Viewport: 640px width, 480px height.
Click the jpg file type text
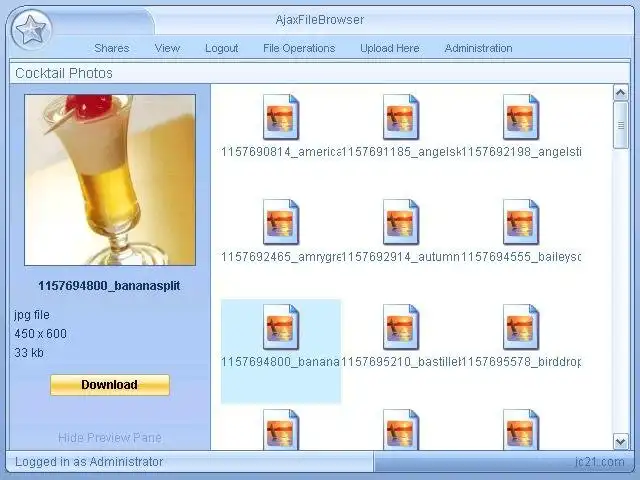32,315
